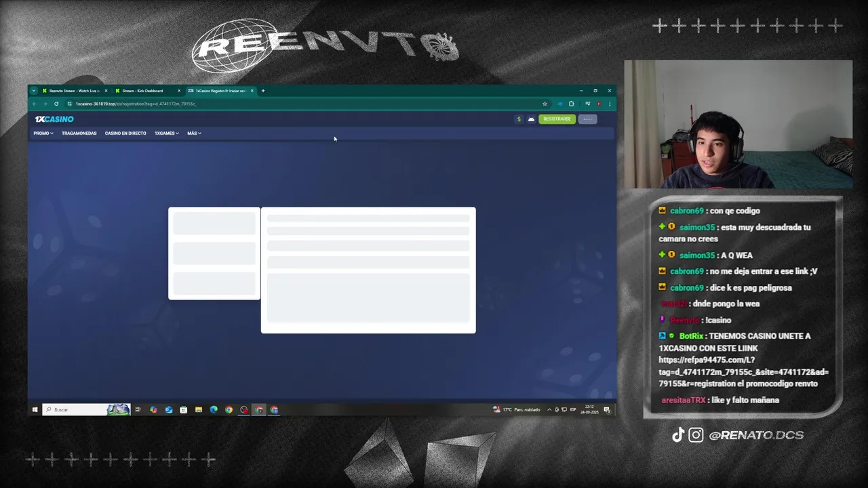Open Copilot icon on the taskbar
868x488 pixels.
(x=153, y=409)
